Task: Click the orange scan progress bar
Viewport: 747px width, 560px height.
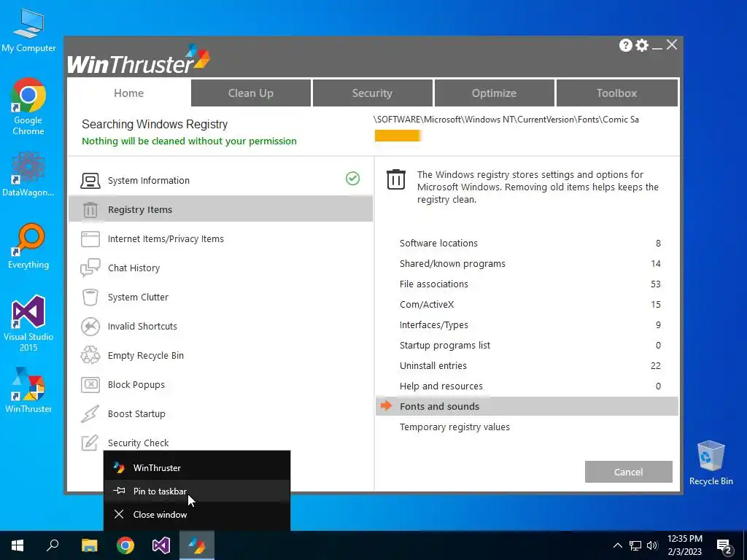Action: (398, 136)
